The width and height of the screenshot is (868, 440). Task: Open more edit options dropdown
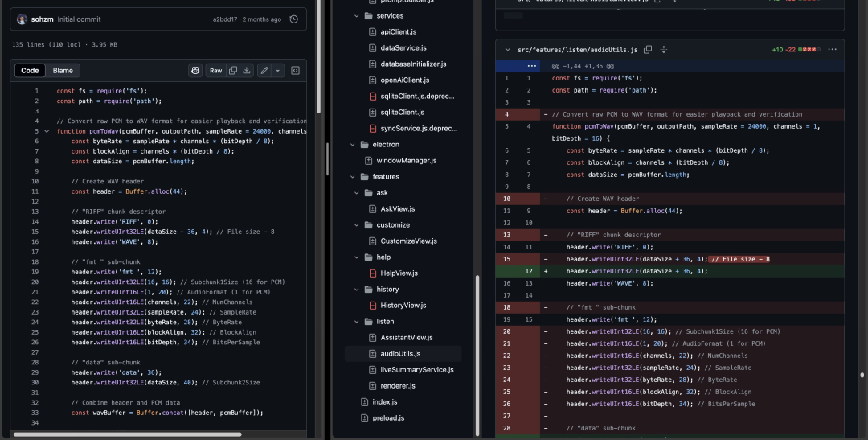point(278,70)
